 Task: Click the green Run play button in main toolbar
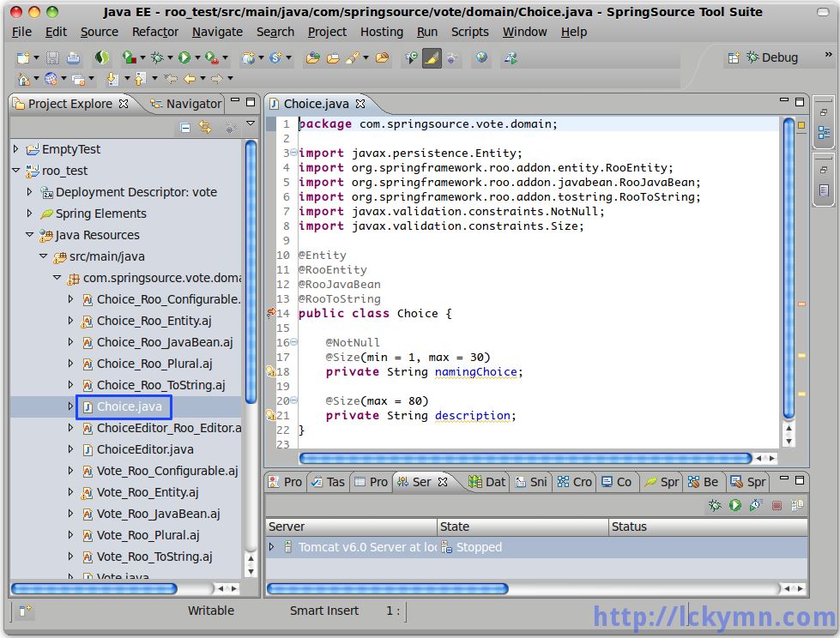click(184, 57)
